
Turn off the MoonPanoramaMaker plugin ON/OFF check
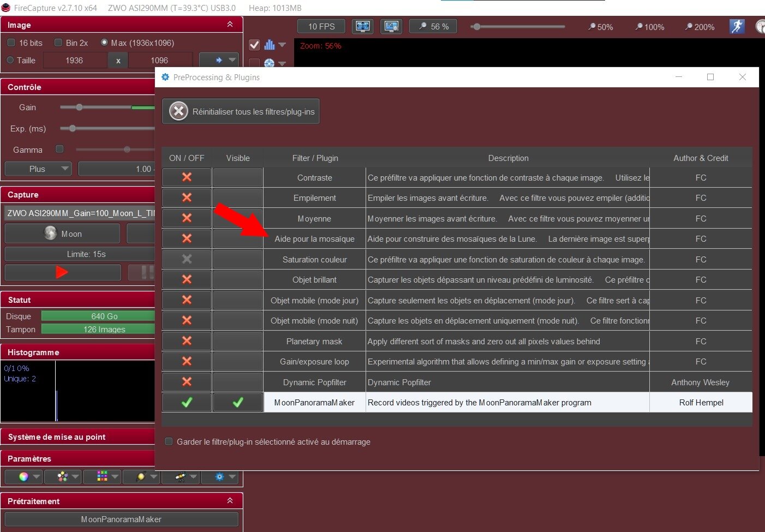tap(187, 402)
